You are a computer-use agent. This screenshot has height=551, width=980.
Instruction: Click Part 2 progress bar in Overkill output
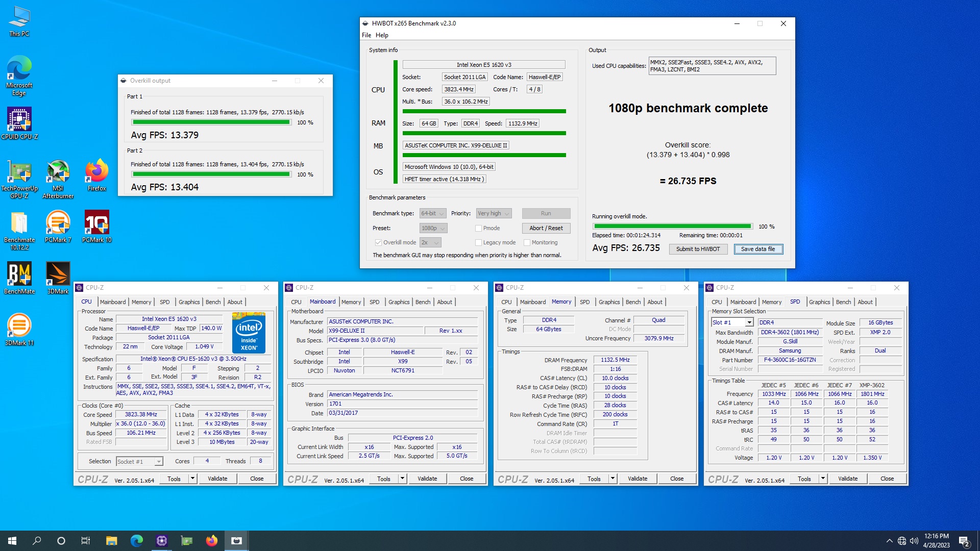211,174
